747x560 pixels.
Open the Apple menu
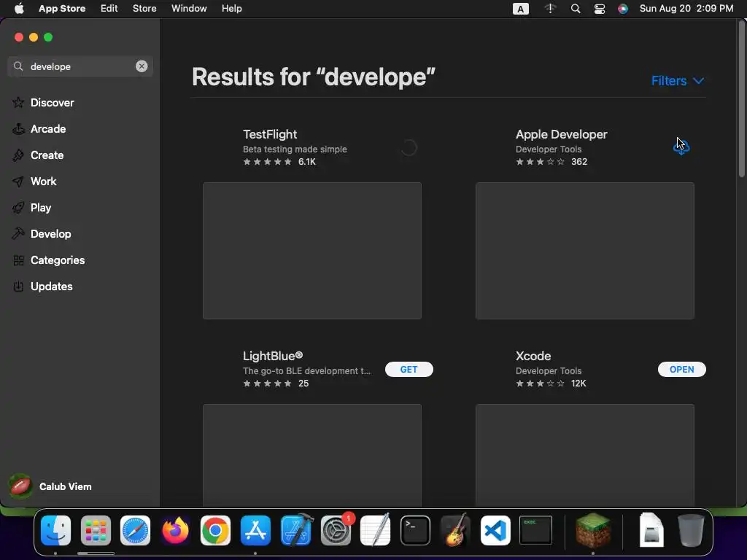pos(19,8)
